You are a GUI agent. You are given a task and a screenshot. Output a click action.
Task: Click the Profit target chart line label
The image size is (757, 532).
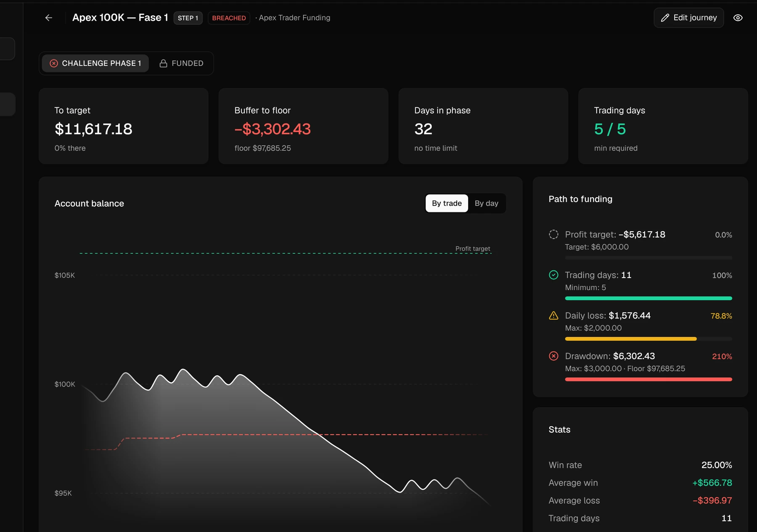(473, 249)
